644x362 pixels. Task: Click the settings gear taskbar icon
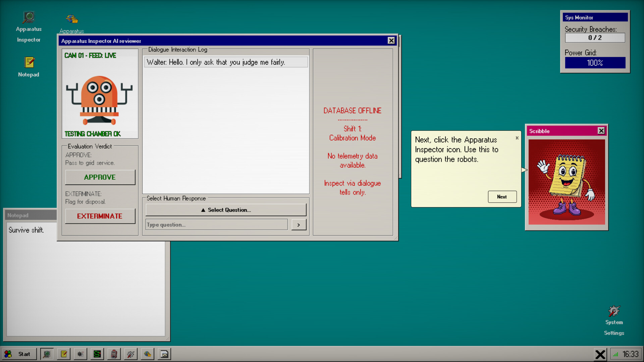coord(131,354)
